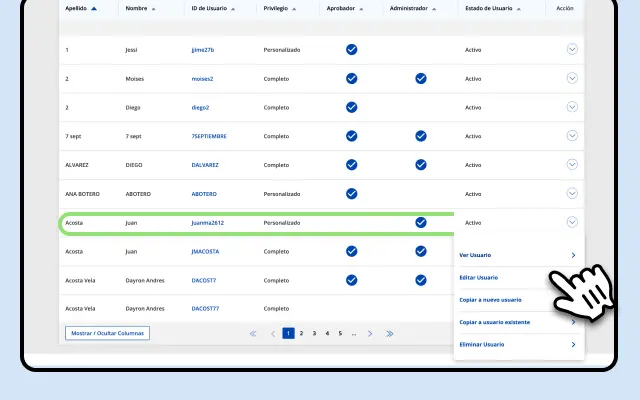This screenshot has height=400, width=640.
Task: Open action dropdown for Jessi row
Action: (572, 49)
